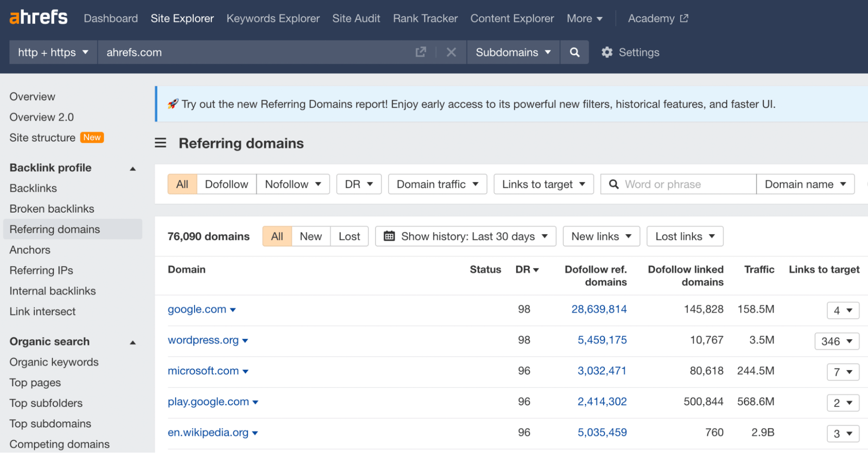Screen dimensions: 868x453
Task: Open Keywords Explorer from the top menu
Action: coord(273,18)
